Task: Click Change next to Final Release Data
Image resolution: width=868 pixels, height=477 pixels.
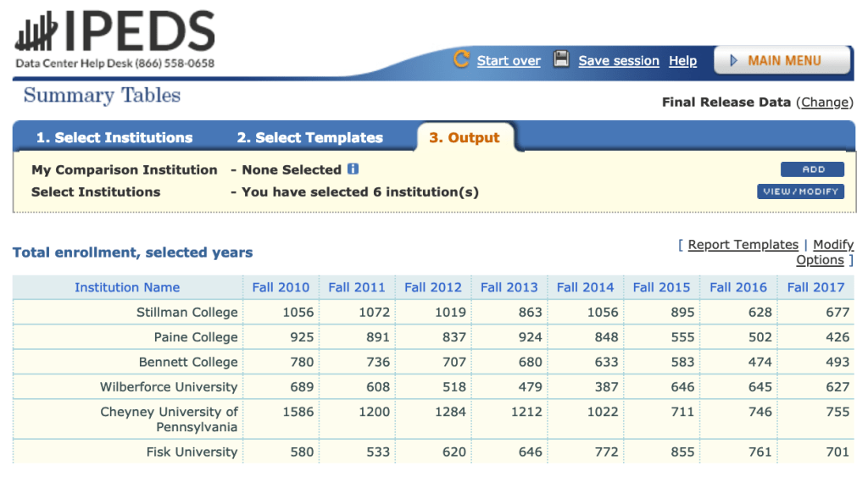Action: click(826, 103)
